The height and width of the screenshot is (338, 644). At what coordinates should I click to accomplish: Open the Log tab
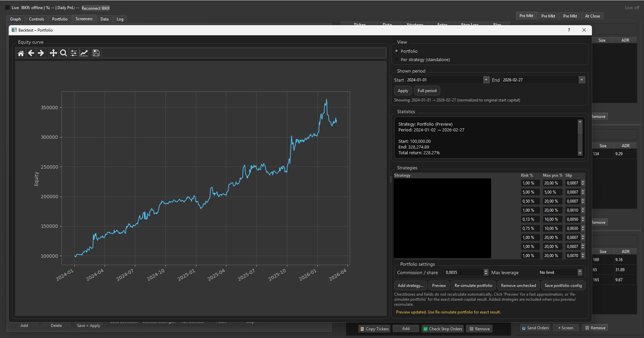click(x=120, y=18)
